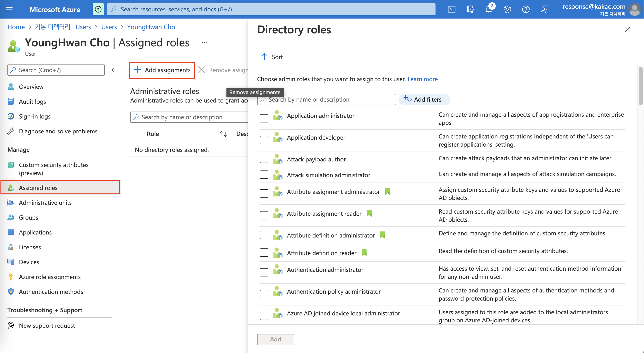This screenshot has width=644, height=353.
Task: Open the Learn more link
Action: pyautogui.click(x=423, y=79)
